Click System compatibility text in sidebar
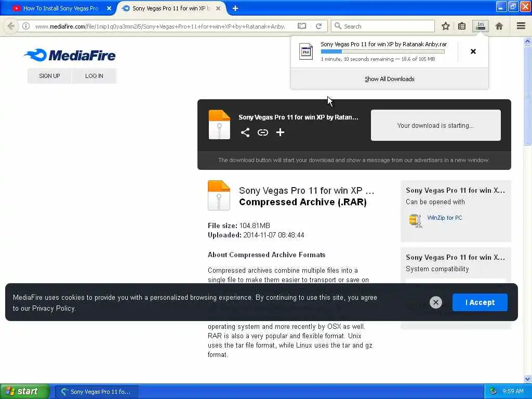 (x=437, y=269)
